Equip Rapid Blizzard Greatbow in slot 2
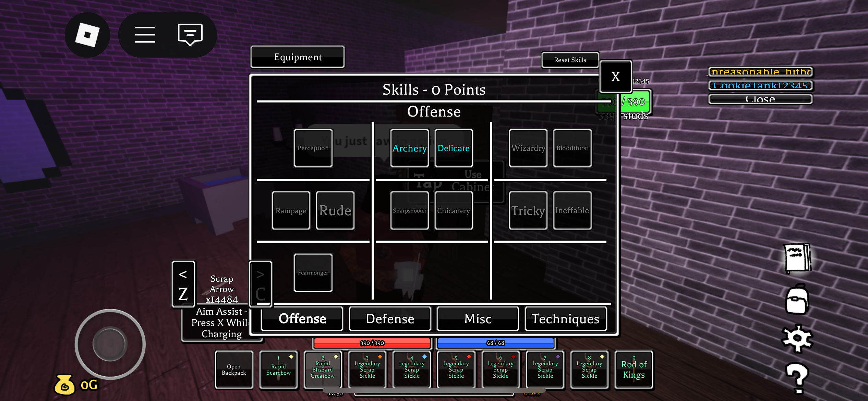The height and width of the screenshot is (401, 868). pyautogui.click(x=323, y=369)
